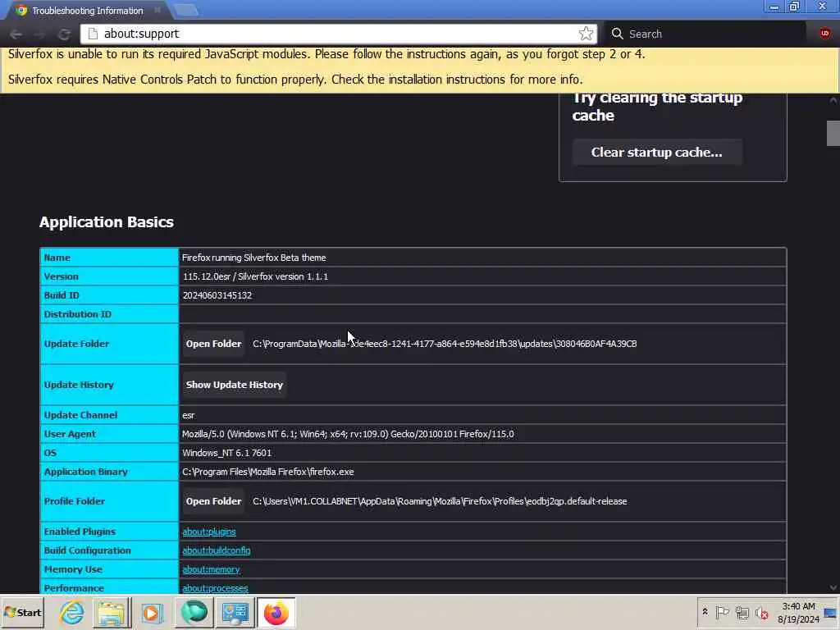Click the Enabled Plugins row label
Image resolution: width=840 pixels, height=630 pixels.
[x=80, y=532]
